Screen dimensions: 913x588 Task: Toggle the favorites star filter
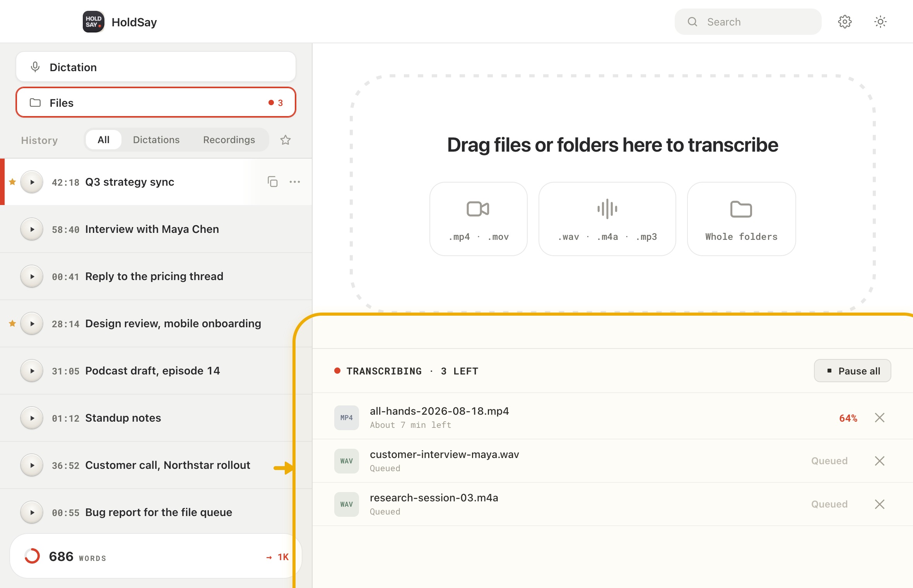(x=286, y=140)
